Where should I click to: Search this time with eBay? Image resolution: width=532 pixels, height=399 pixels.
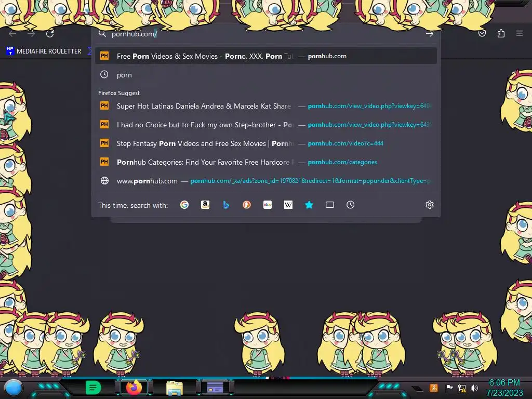pyautogui.click(x=268, y=205)
